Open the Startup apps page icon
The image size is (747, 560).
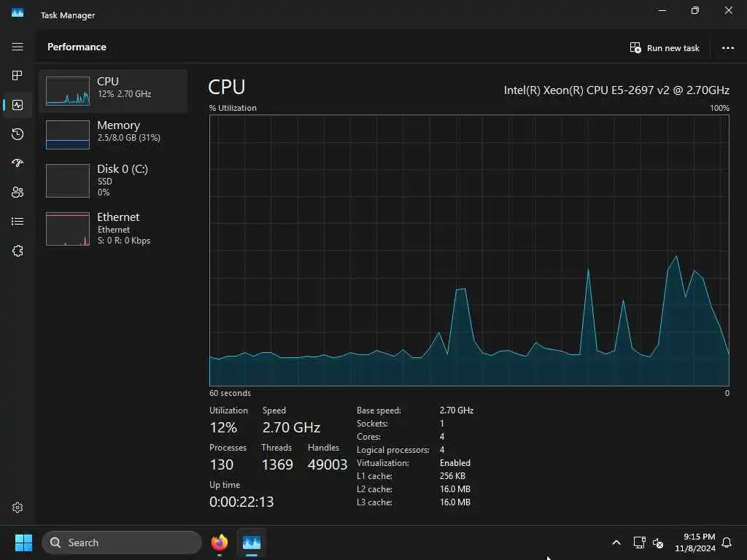(18, 163)
